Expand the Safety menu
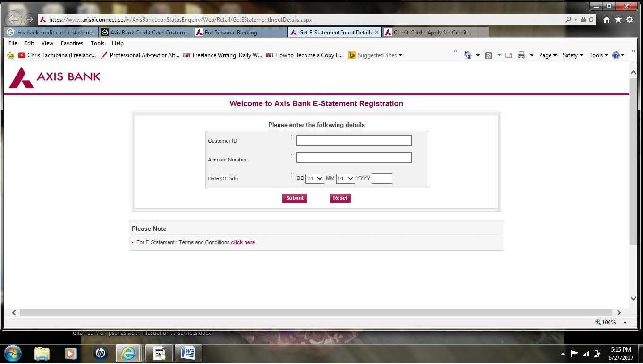This screenshot has height=364, width=643. (x=572, y=55)
